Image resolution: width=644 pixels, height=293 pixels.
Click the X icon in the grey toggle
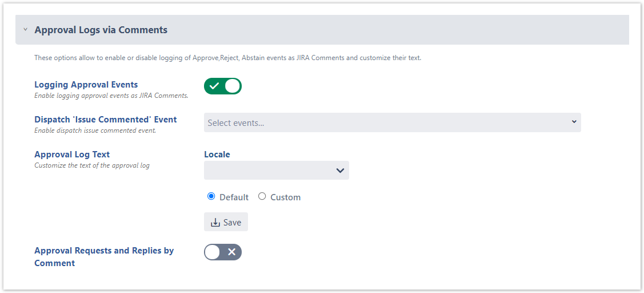pyautogui.click(x=231, y=252)
